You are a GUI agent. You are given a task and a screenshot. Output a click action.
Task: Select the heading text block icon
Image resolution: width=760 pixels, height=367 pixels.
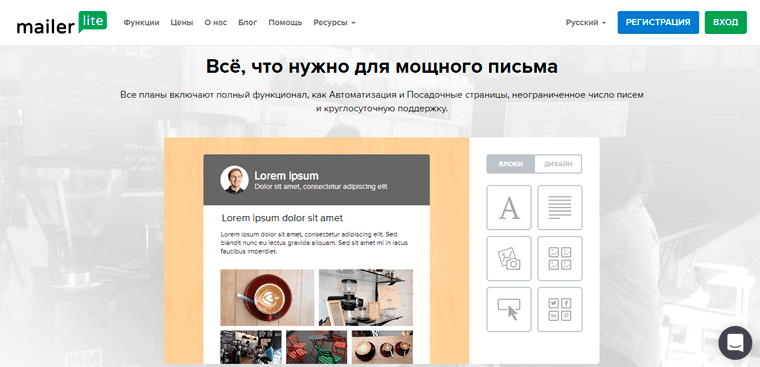point(508,207)
